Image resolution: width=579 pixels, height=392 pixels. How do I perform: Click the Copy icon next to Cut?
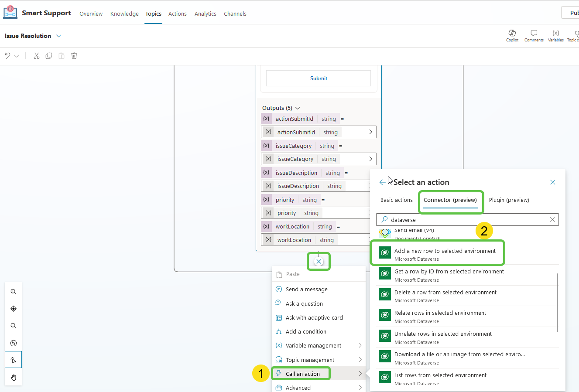pos(48,55)
